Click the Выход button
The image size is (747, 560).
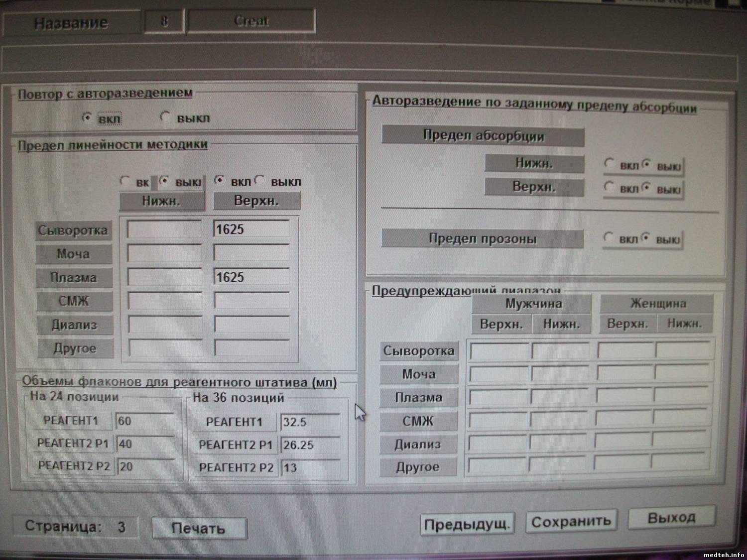click(x=671, y=518)
